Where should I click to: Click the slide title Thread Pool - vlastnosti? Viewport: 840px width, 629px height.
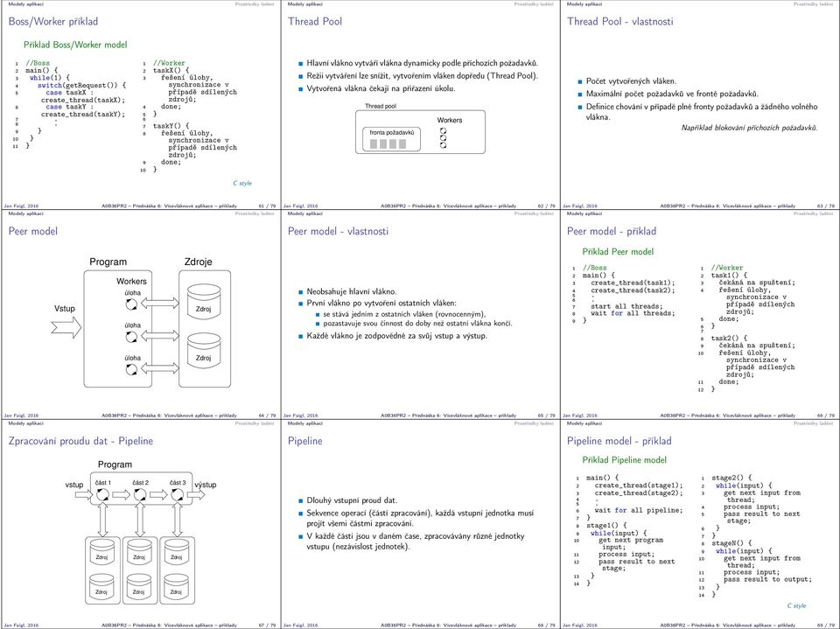point(619,21)
